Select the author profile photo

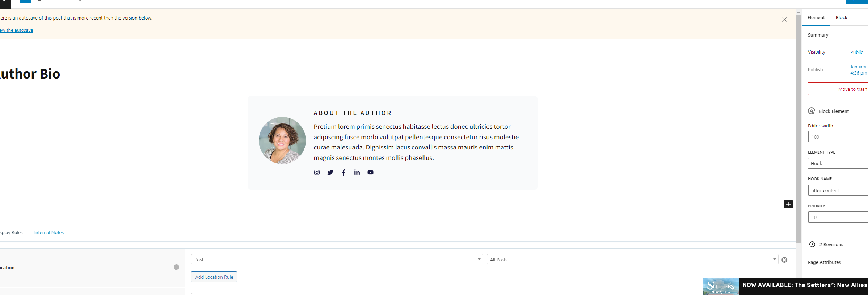pyautogui.click(x=282, y=140)
